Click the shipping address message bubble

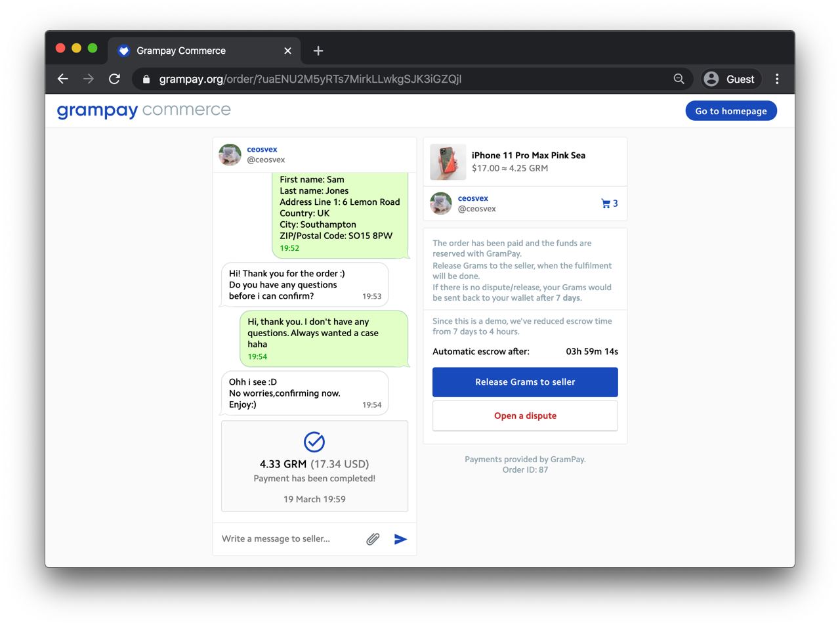[x=341, y=215]
